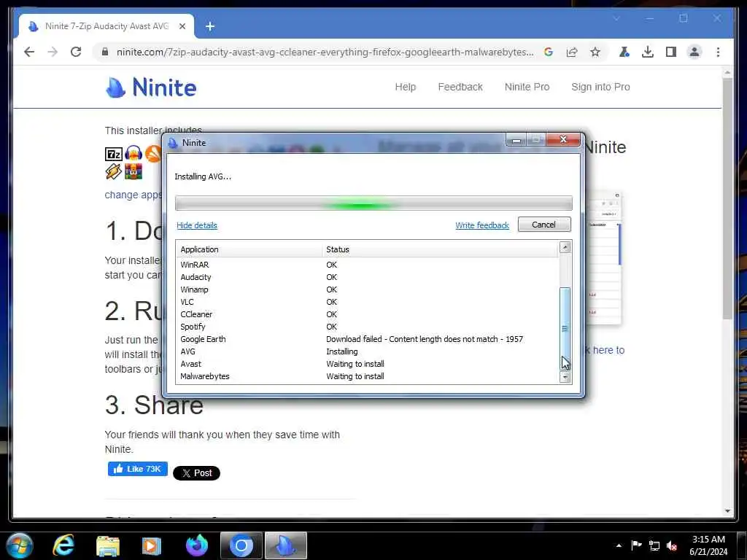Click Hide details in the Ninite dialog
Viewport: 747px width, 560px height.
pyautogui.click(x=197, y=225)
